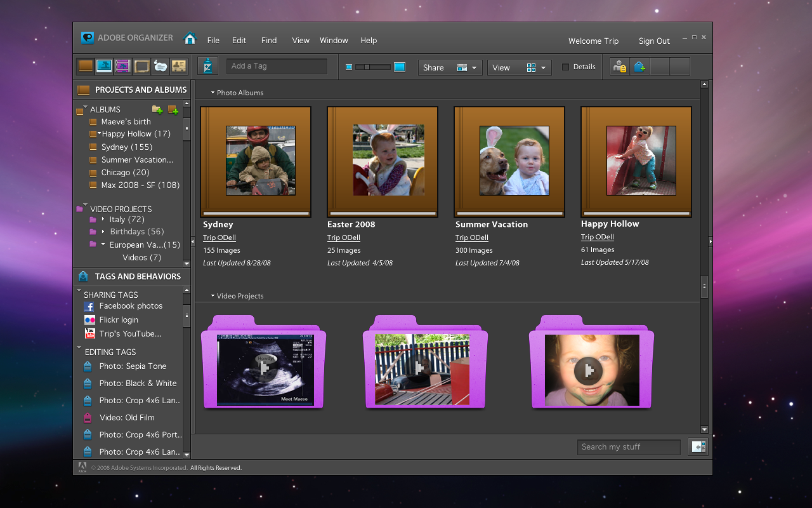Screen dimensions: 812x508
Task: Collapse the Video Projects section in main area
Action: pos(213,296)
